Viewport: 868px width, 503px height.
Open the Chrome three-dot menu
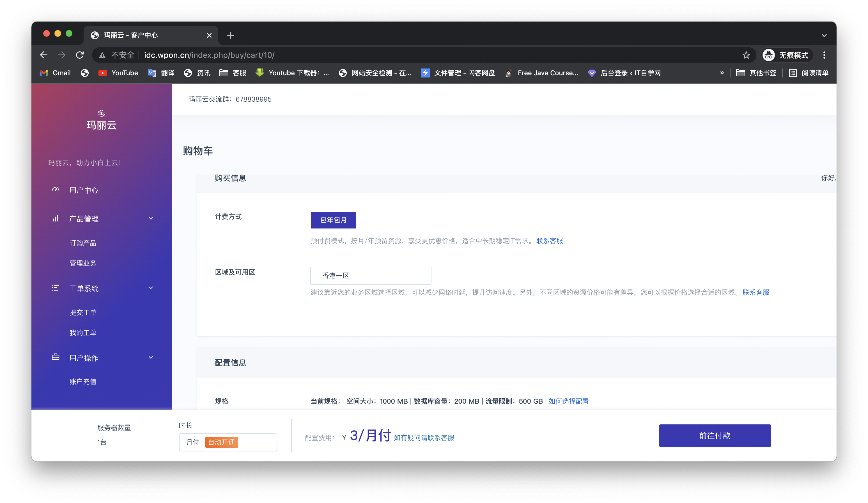coord(824,55)
